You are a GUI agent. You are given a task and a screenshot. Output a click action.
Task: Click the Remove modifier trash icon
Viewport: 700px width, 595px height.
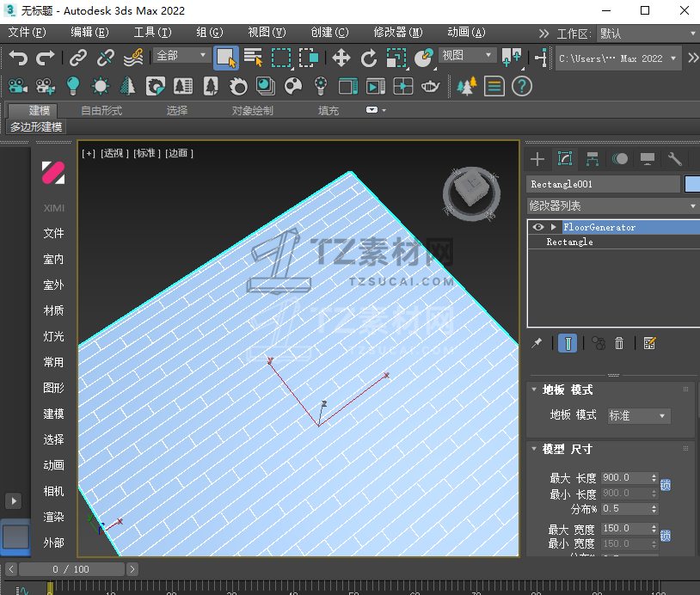619,343
